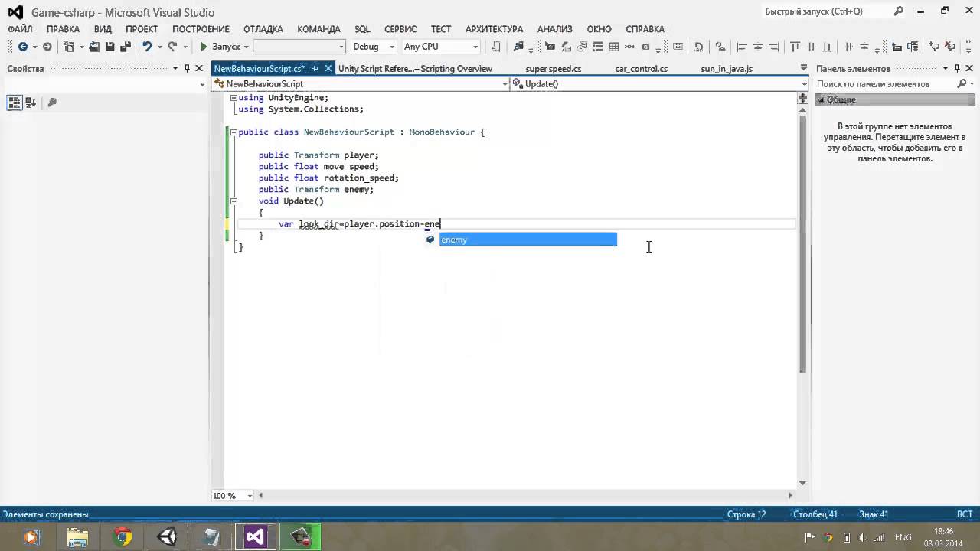The image size is (980, 551).
Task: Open the СПРАВКА menu
Action: coord(645,29)
